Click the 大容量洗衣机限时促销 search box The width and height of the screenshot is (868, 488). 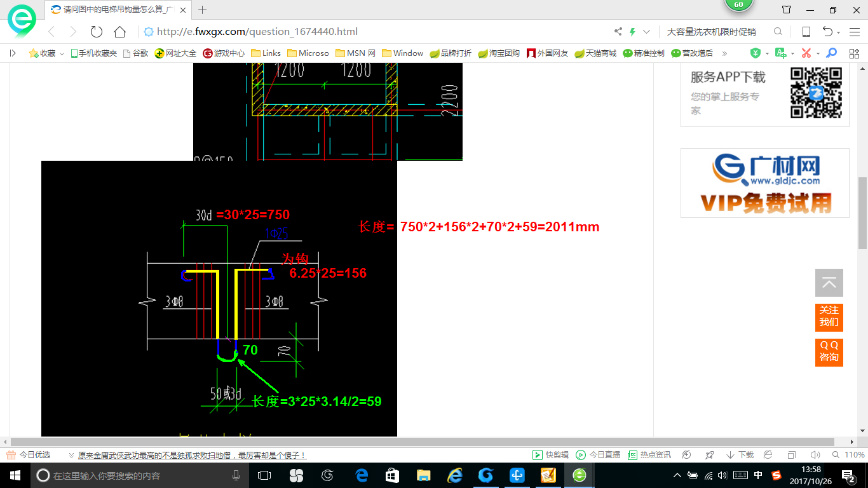click(712, 32)
